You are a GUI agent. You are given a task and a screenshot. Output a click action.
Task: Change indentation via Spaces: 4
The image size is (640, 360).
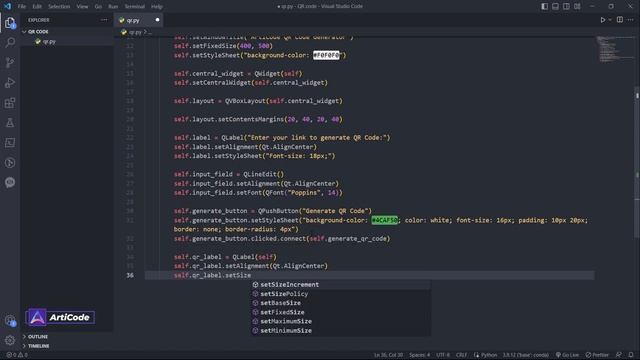pyautogui.click(x=419, y=355)
